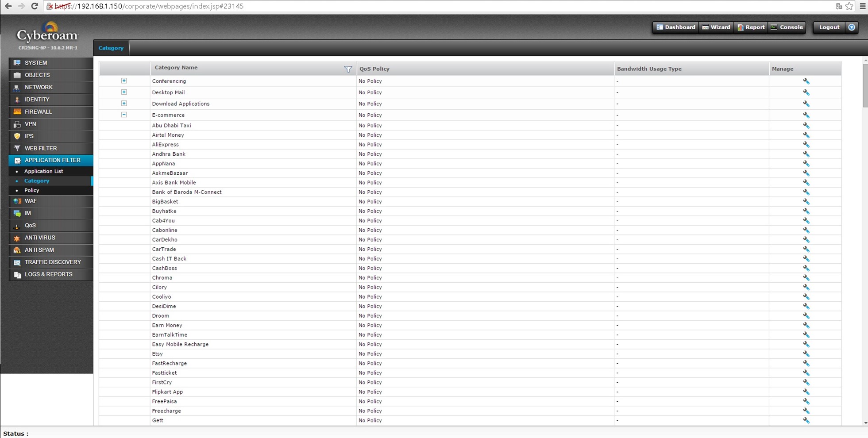Viewport: 868px width, 438px height.
Task: Expand the Desktop Mail category
Action: click(124, 92)
